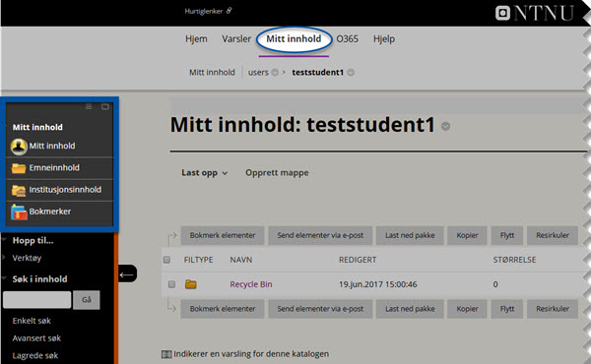Click bottom Kopier button

tap(467, 309)
